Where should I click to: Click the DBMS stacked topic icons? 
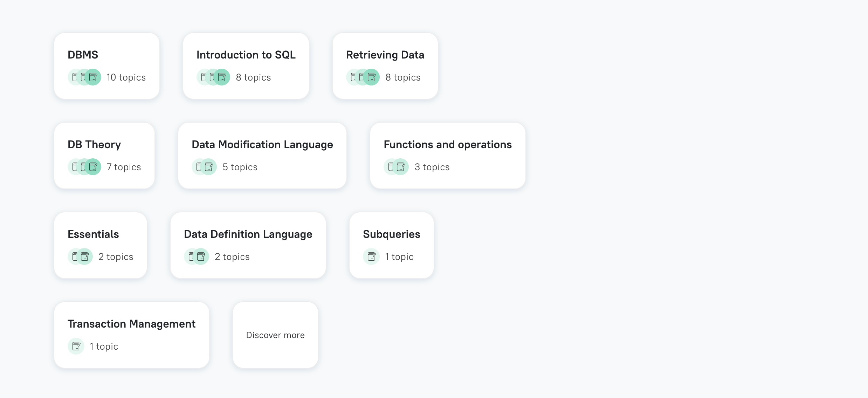click(84, 77)
